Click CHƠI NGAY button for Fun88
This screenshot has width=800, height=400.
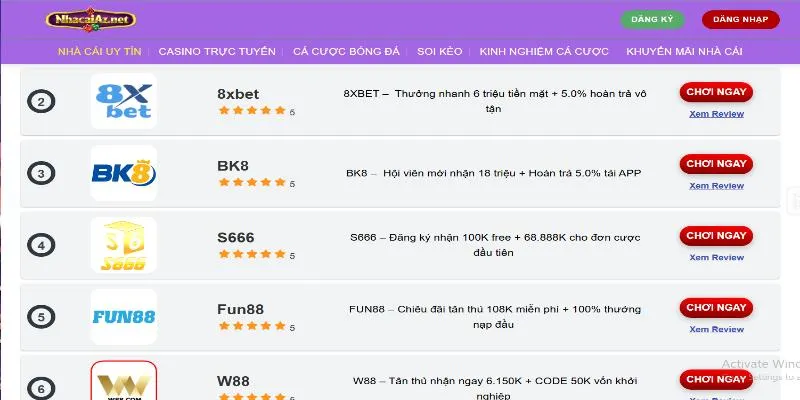click(x=716, y=308)
